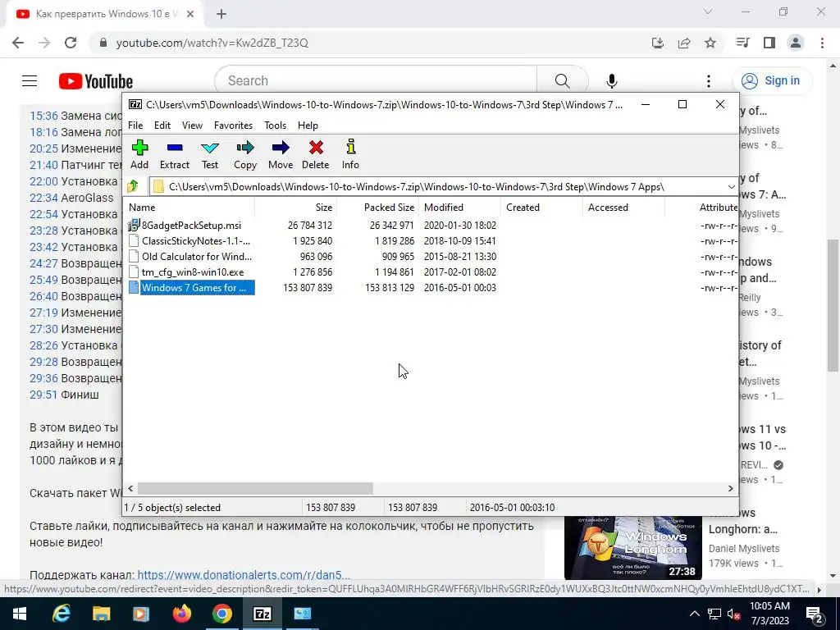Launch Internet Explorer from taskbar
840x630 pixels.
(61, 614)
